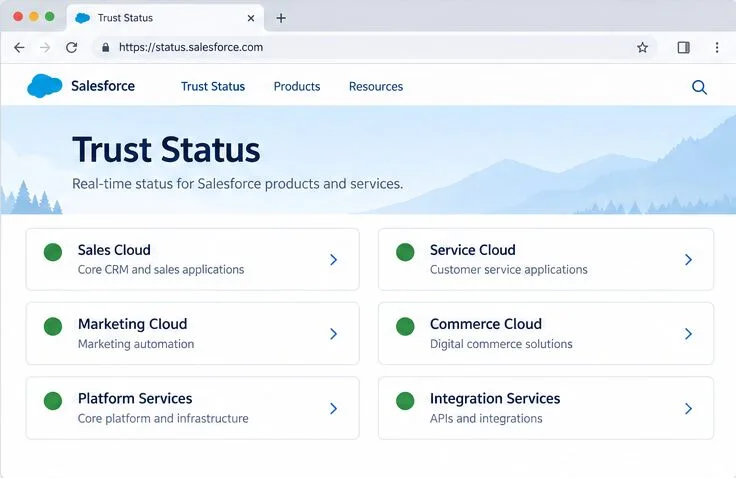Bookmark this page with the star icon

point(642,47)
